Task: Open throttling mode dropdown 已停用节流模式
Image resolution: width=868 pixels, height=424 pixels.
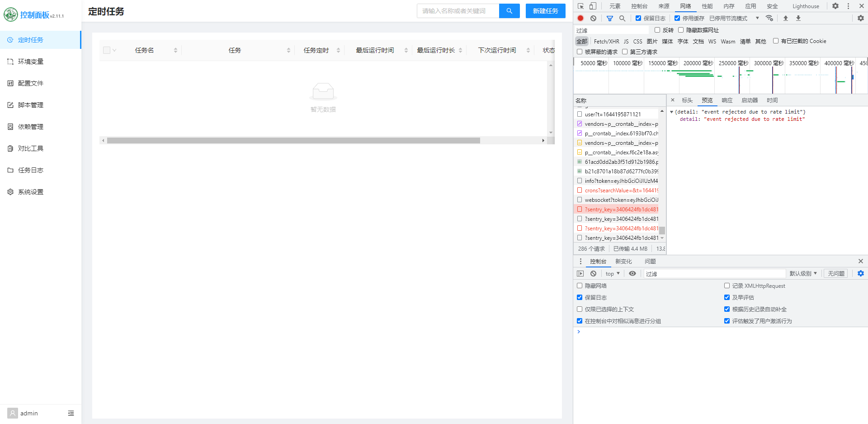Action: coord(734,18)
